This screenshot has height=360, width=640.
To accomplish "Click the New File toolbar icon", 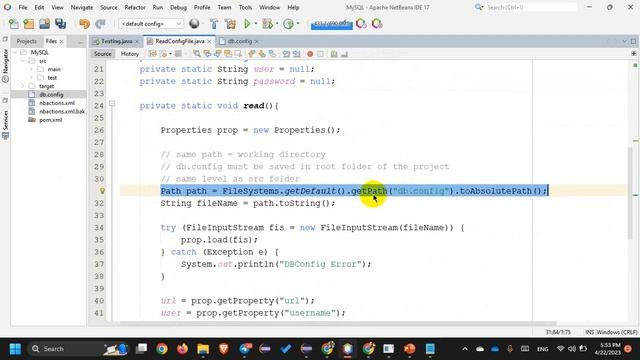I will pos(13,24).
